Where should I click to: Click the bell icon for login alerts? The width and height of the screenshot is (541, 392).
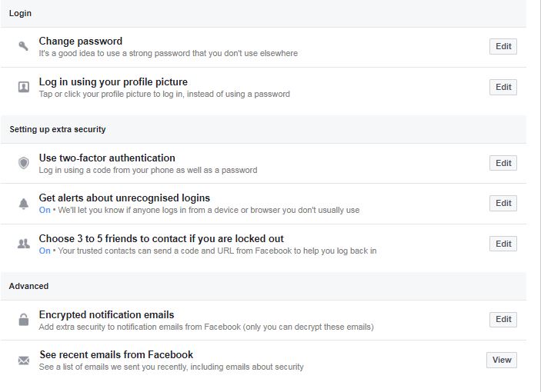point(23,204)
